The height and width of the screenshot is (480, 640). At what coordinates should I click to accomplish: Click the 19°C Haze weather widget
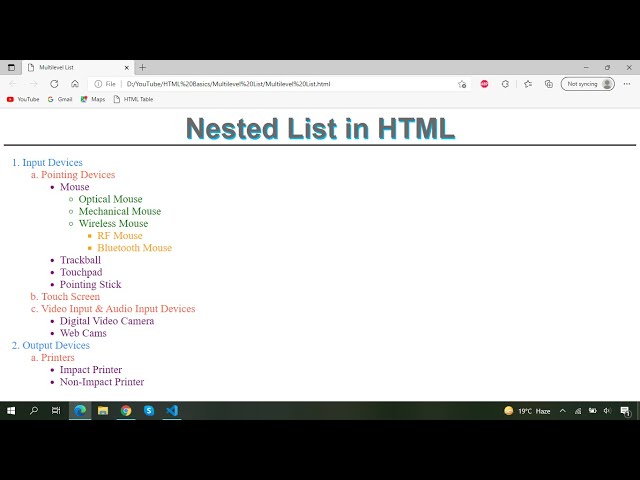pos(527,411)
